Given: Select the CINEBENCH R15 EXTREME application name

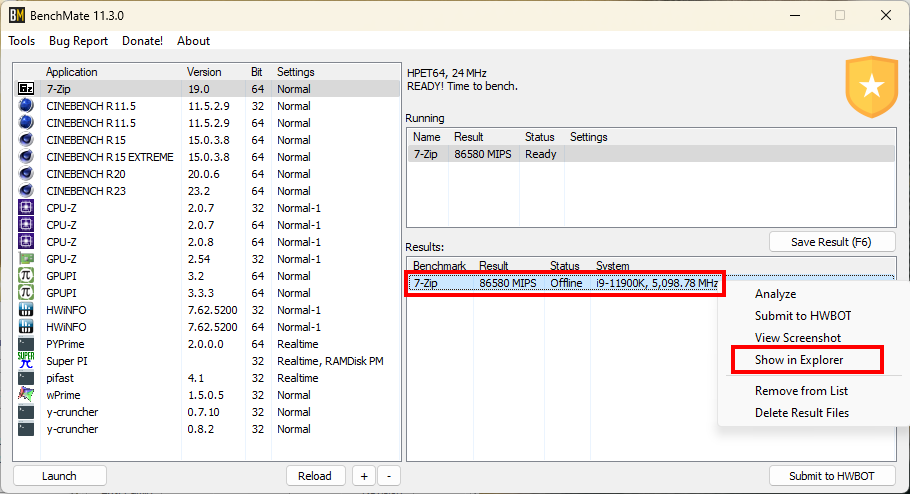Looking at the screenshot, I should click(x=110, y=157).
